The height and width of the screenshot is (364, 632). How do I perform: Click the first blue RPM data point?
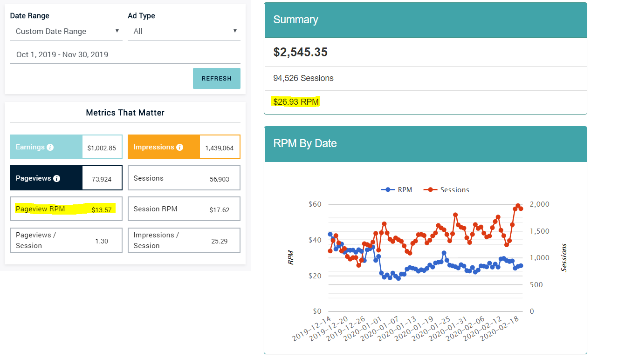330,235
